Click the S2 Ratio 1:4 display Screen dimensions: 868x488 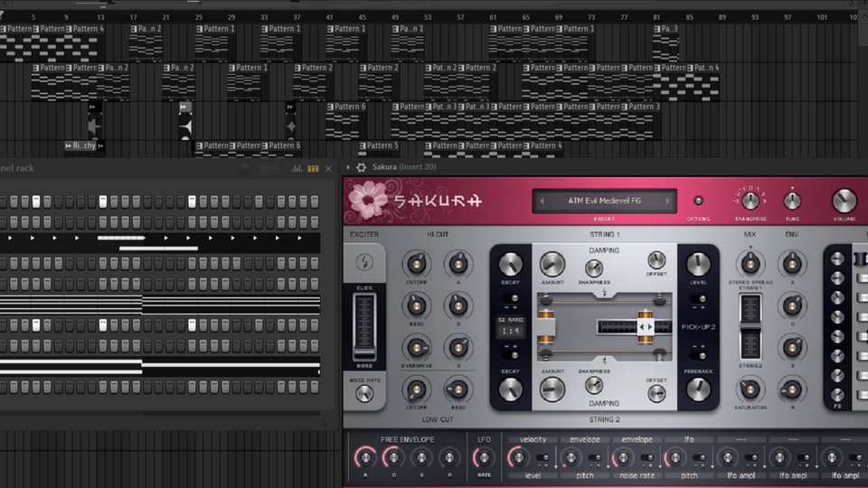[x=510, y=331]
